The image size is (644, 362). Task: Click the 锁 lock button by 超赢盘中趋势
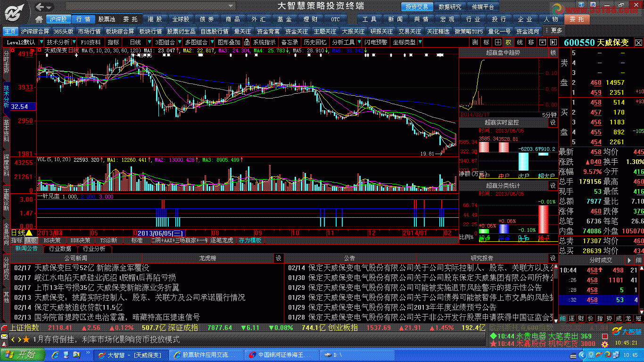(x=553, y=53)
